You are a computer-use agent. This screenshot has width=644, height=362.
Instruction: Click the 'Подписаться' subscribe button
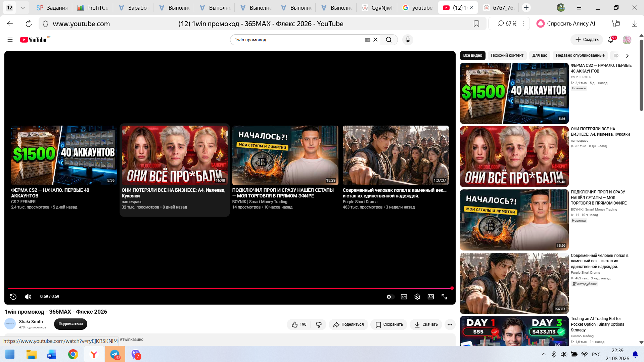(x=71, y=324)
